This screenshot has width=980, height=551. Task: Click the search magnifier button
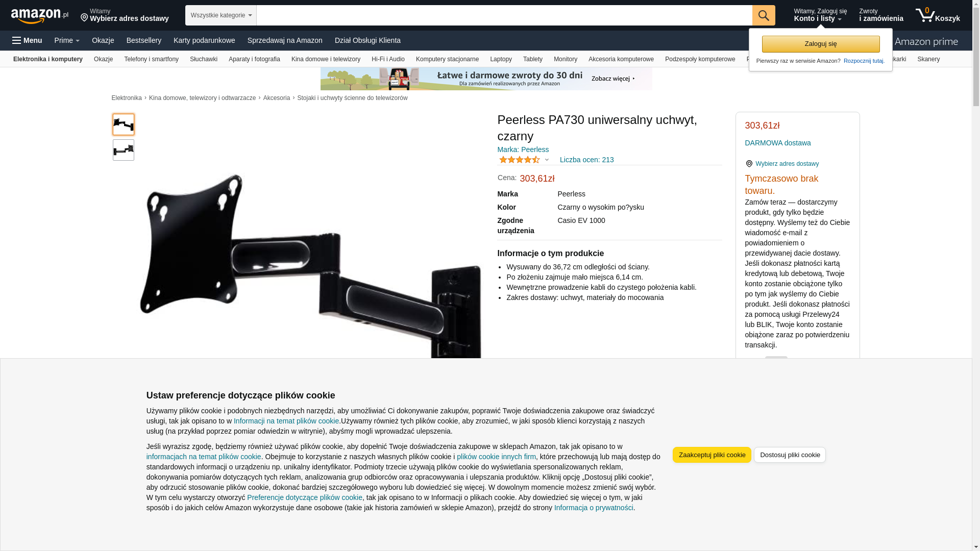click(763, 15)
